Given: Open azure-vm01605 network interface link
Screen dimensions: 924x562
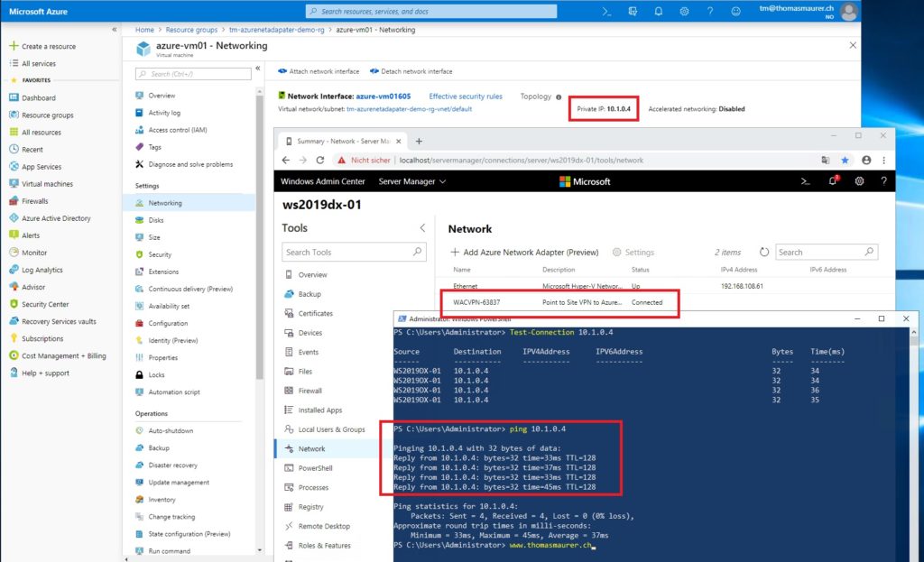Looking at the screenshot, I should coord(383,96).
